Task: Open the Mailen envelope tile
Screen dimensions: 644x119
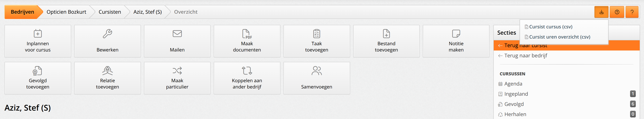Action: click(177, 41)
